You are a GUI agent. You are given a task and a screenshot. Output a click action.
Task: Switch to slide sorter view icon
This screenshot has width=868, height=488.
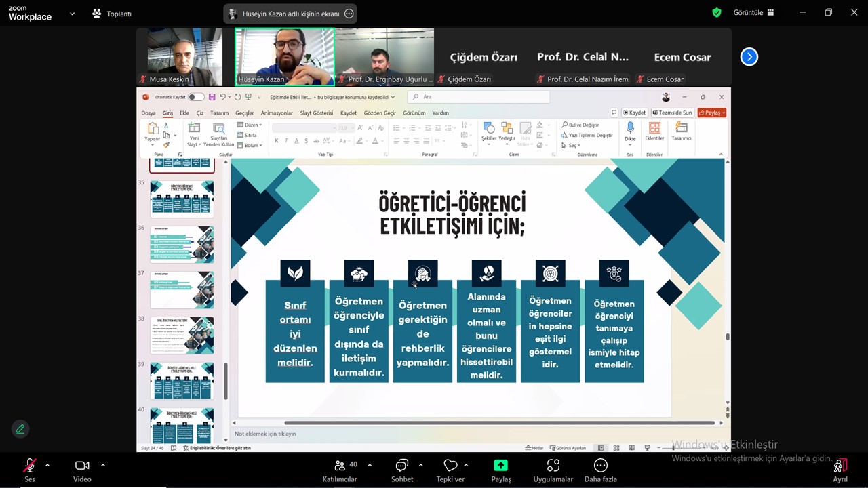(x=616, y=448)
